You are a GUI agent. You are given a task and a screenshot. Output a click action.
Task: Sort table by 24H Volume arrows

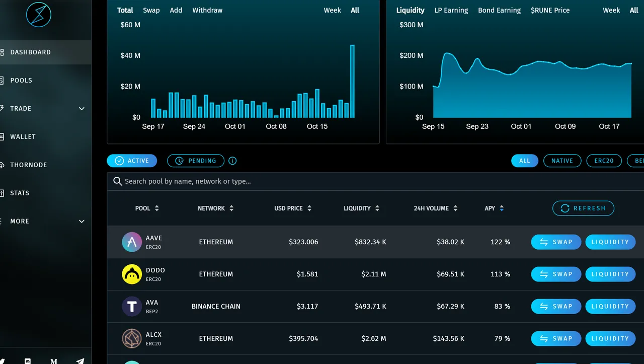click(x=455, y=208)
